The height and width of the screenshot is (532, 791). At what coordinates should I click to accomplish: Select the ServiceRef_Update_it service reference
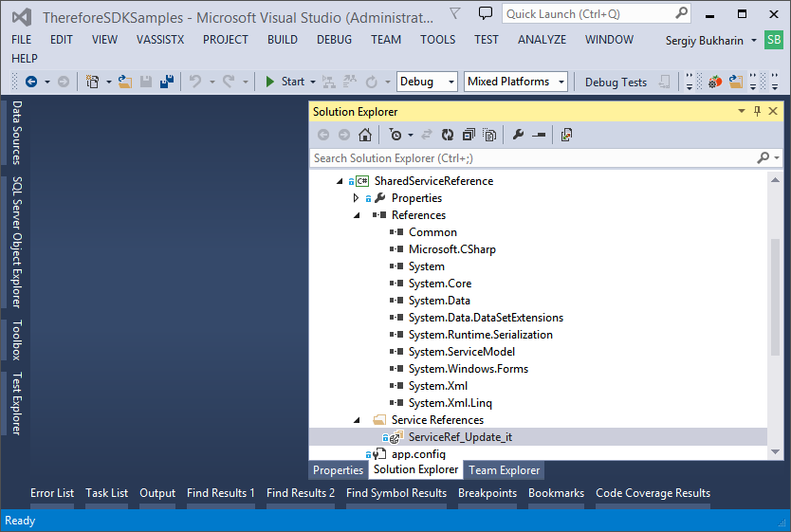pos(460,437)
